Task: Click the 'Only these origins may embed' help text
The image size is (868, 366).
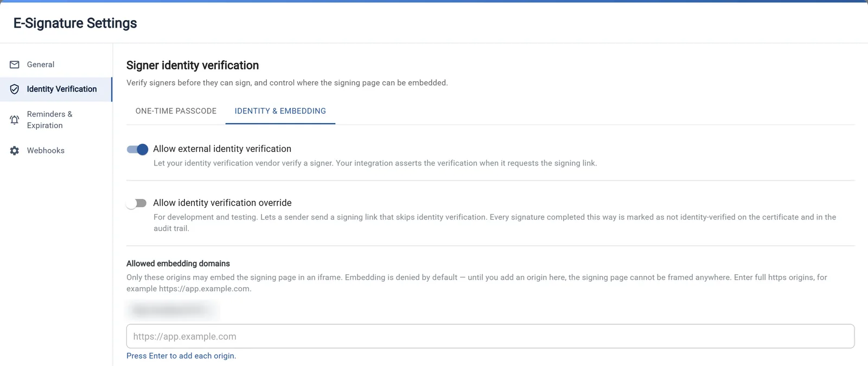Action: (477, 282)
